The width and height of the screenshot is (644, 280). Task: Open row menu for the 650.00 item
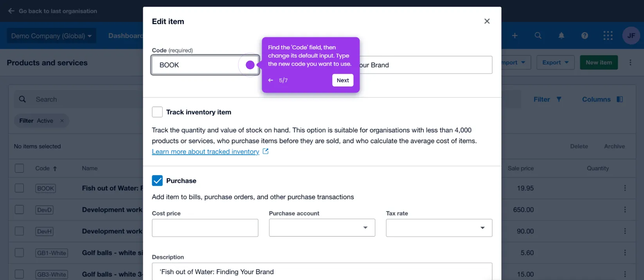[x=625, y=210]
